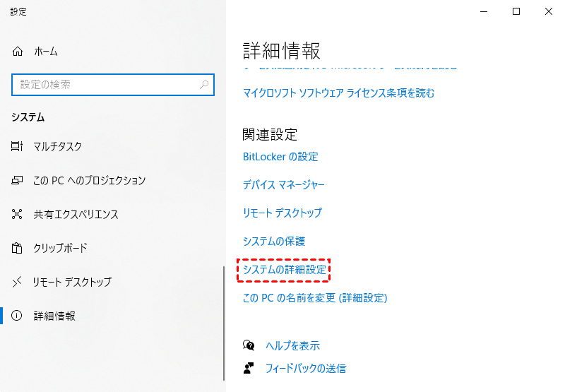Click the クリップボード clipboard icon
The width and height of the screenshot is (565, 392).
pos(17,248)
